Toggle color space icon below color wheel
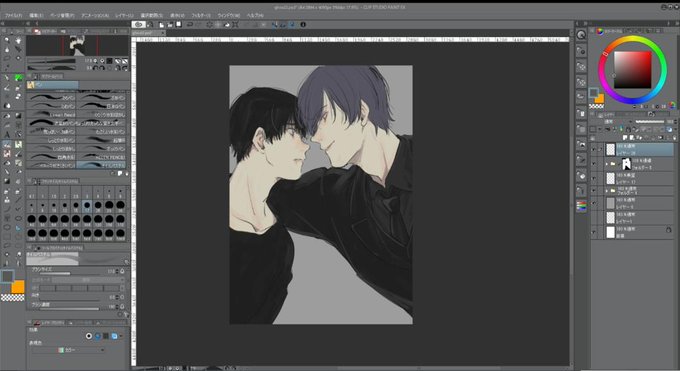Screen dimensions: 680x371 point(672,105)
